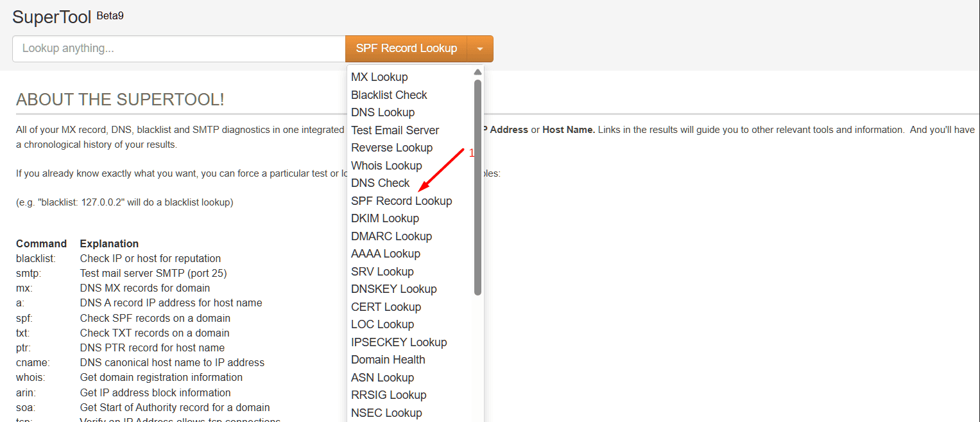The image size is (980, 422).
Task: Click the spf: command entry
Action: pos(24,319)
